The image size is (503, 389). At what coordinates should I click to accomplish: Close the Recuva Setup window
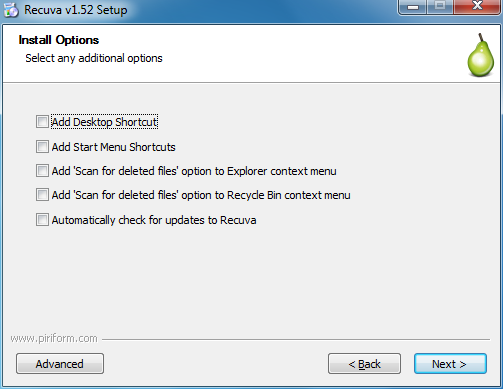pyautogui.click(x=477, y=7)
